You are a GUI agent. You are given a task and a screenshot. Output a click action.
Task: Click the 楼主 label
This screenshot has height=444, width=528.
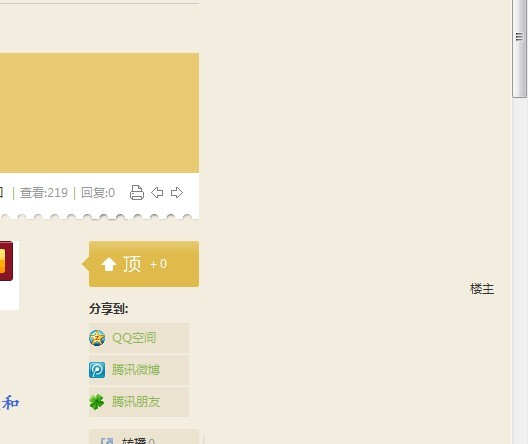coord(482,289)
